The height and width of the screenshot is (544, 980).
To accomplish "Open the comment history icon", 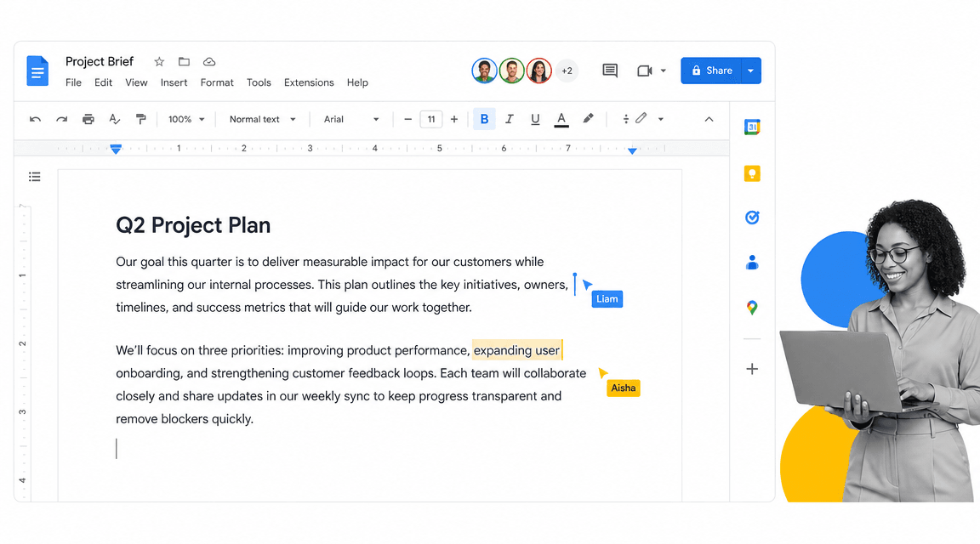I will (x=610, y=71).
